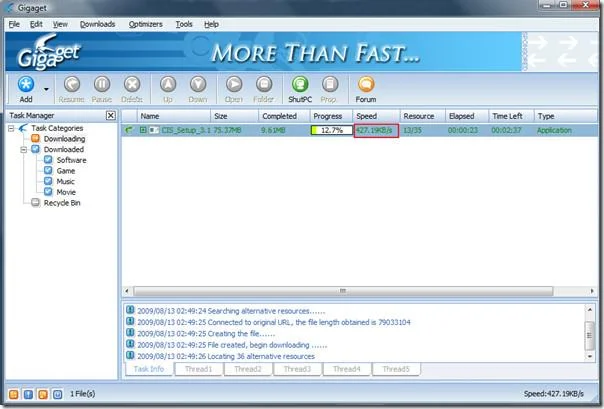Click the Down toolbar icon
604x409 pixels.
click(x=198, y=84)
